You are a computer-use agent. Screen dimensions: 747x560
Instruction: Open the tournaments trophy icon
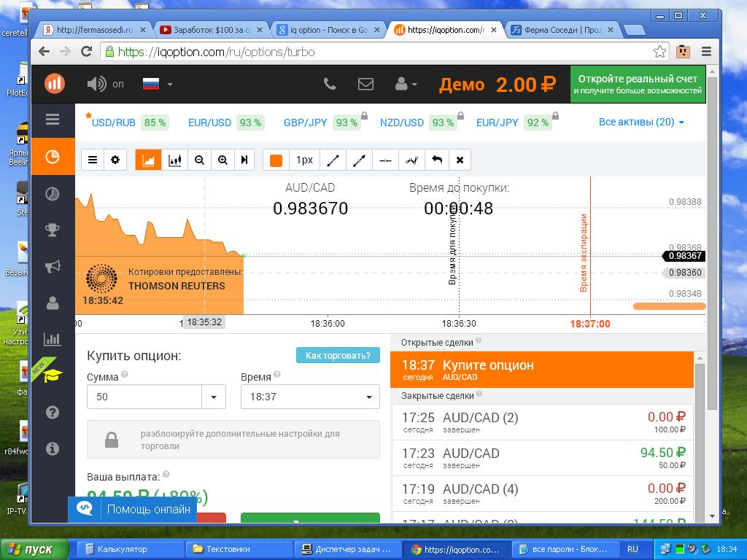coord(53,230)
